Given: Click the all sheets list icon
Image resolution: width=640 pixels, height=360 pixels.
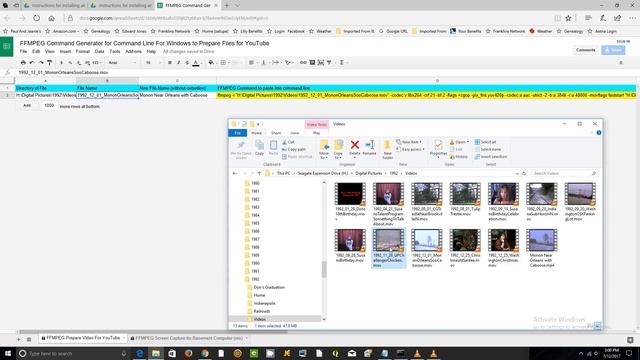Looking at the screenshot, I should point(29,339).
